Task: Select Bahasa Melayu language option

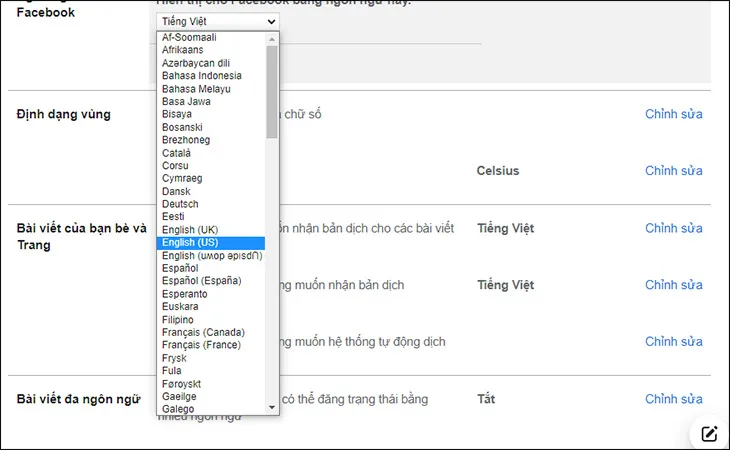Action: click(x=211, y=88)
